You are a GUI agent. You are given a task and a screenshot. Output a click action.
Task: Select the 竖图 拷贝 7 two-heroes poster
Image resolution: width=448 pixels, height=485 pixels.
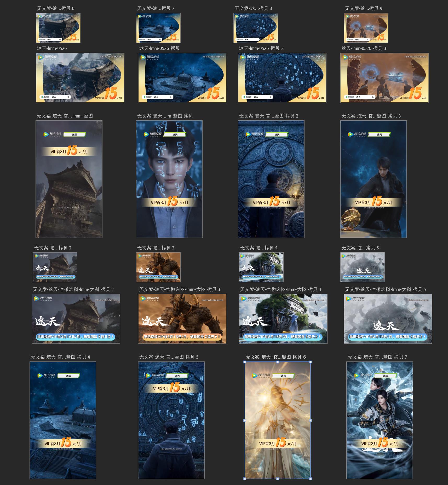380,420
